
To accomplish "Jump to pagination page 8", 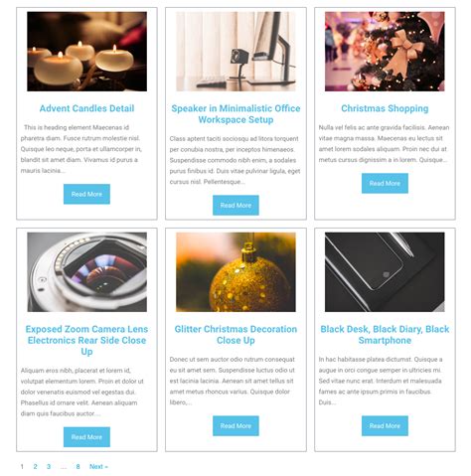I will click(78, 466).
